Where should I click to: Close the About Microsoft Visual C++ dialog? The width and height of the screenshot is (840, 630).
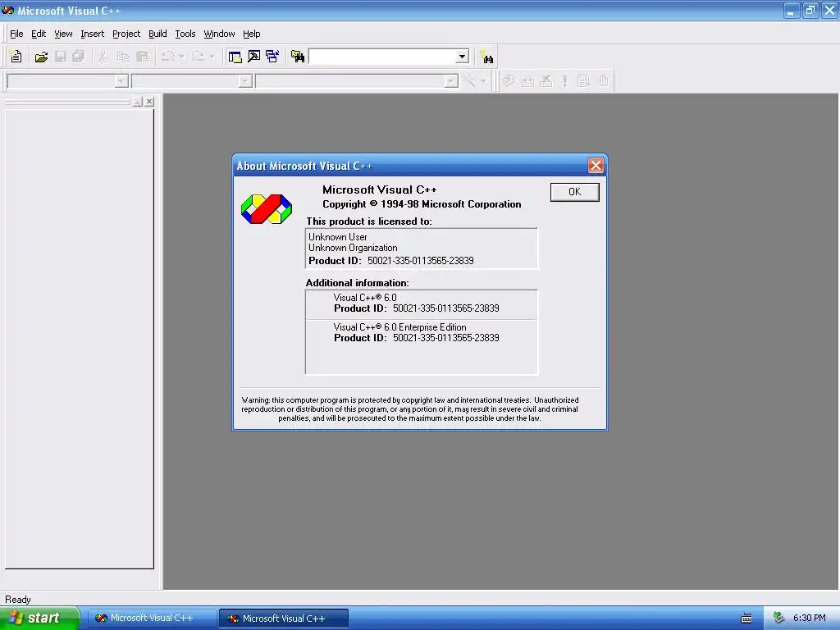click(596, 166)
